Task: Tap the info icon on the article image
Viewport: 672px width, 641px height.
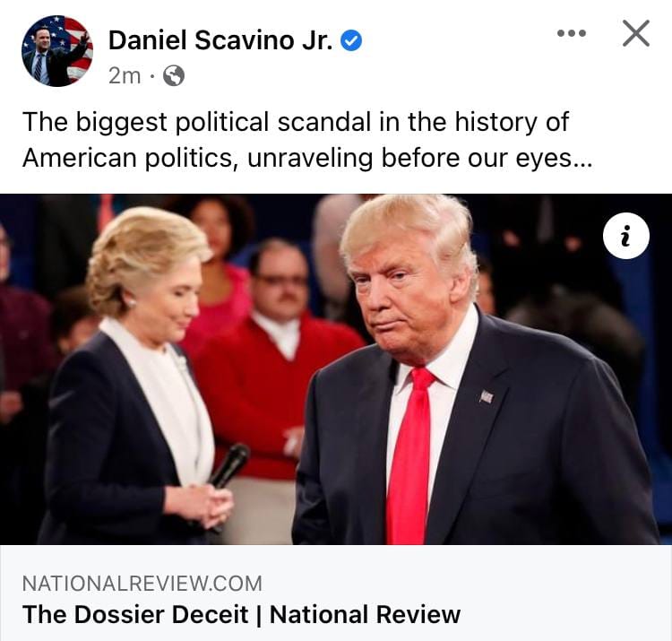Action: pos(625,236)
